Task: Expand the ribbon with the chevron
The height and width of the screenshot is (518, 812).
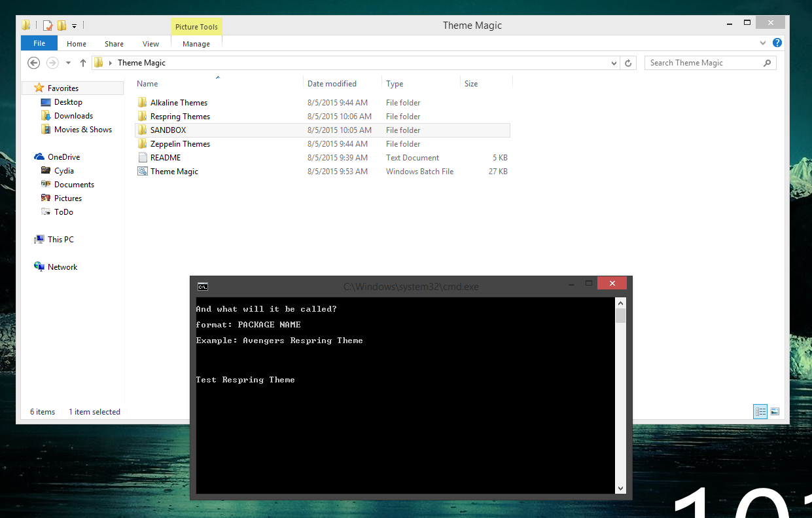Action: 763,43
